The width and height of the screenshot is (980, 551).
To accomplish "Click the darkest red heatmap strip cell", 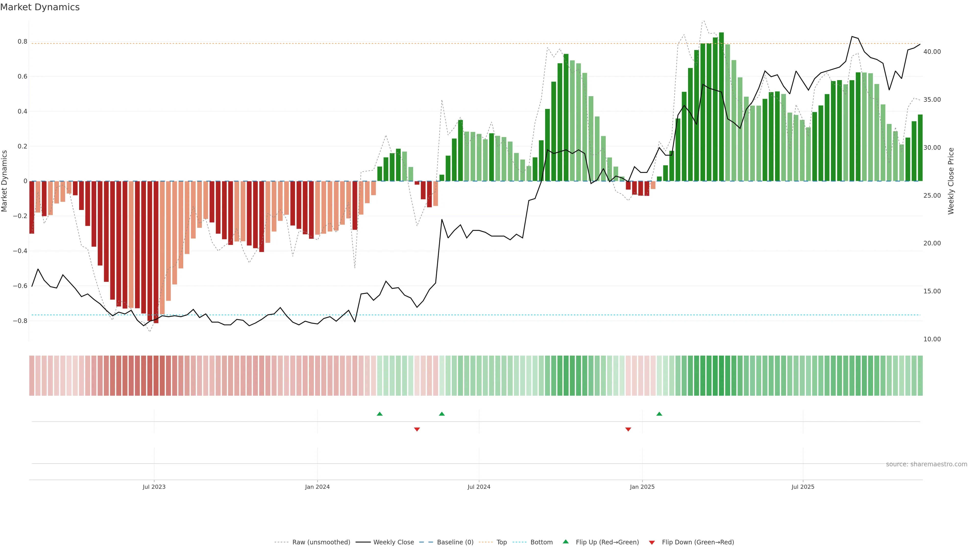I will pos(156,376).
